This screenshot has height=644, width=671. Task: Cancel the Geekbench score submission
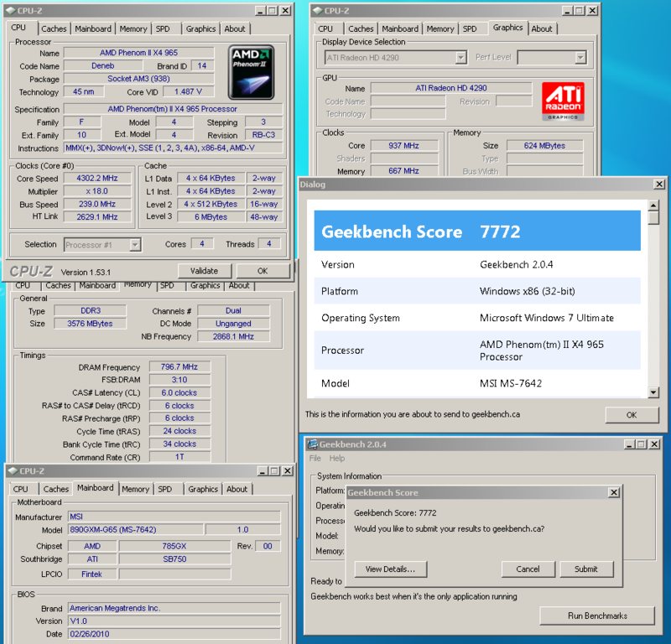528,569
